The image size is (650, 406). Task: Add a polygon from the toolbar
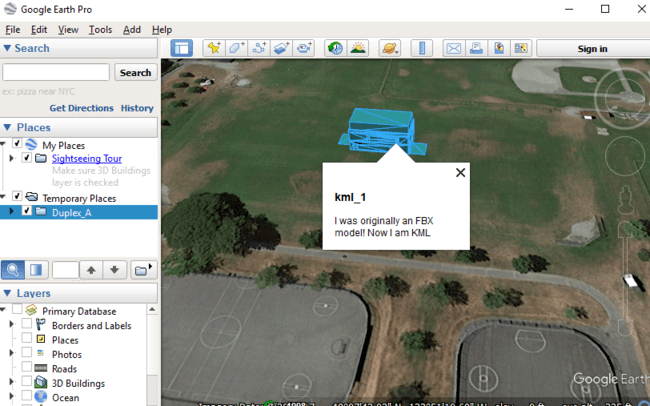[236, 48]
